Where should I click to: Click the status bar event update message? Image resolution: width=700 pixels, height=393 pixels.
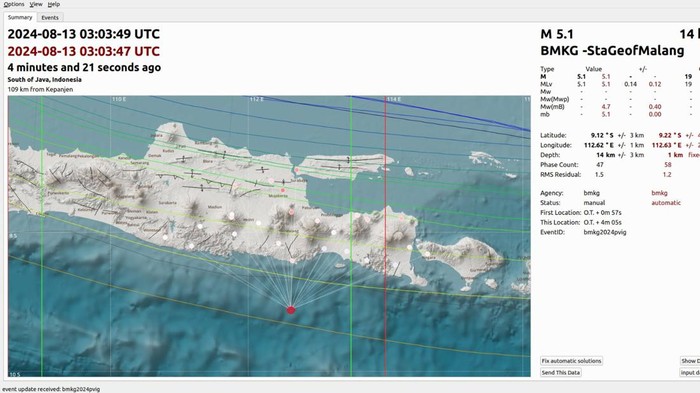click(51, 389)
